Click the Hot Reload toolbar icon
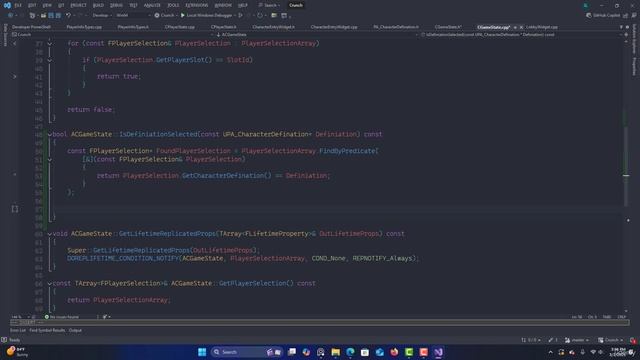 (260, 16)
